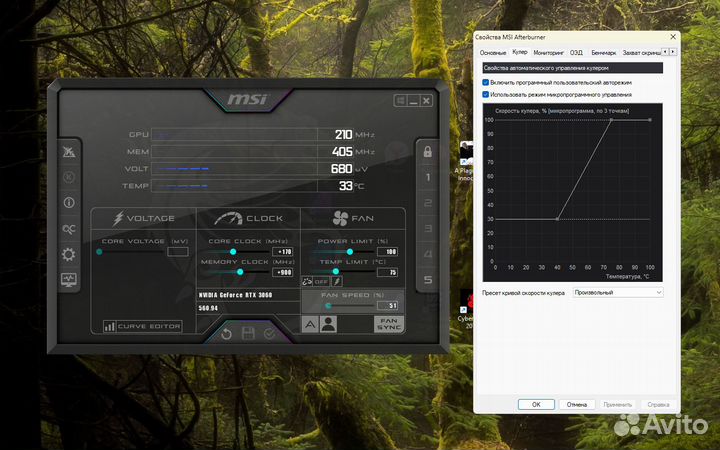
Task: Select profile slot 2
Action: tap(428, 202)
